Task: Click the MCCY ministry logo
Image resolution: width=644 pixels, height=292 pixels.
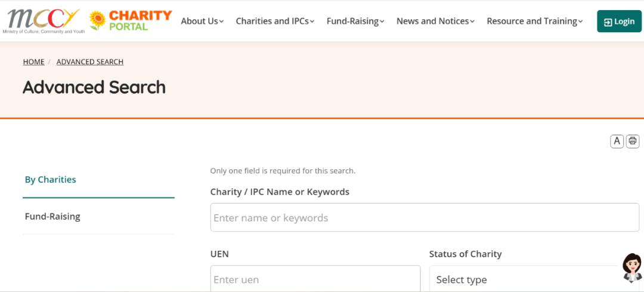Action: point(43,21)
